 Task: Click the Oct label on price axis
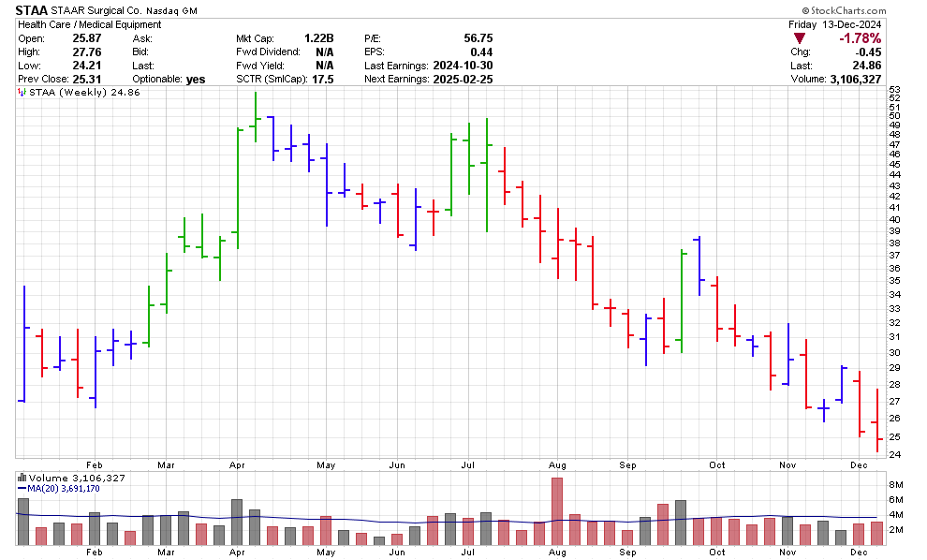coord(717,464)
